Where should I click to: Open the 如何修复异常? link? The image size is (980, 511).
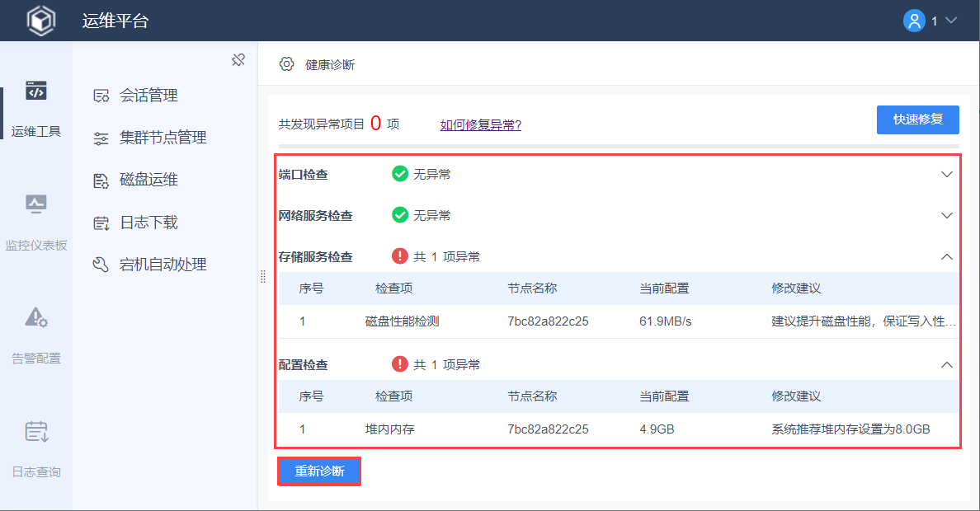click(480, 125)
